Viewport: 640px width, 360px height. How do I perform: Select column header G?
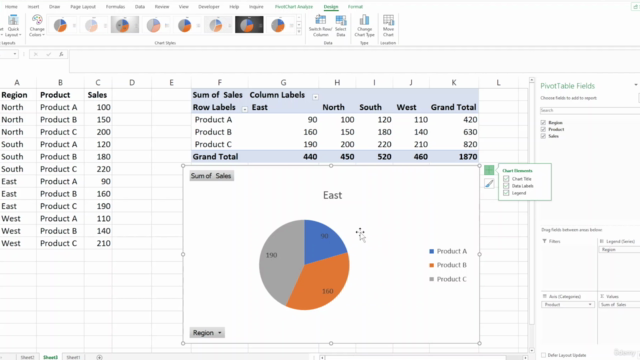283,82
